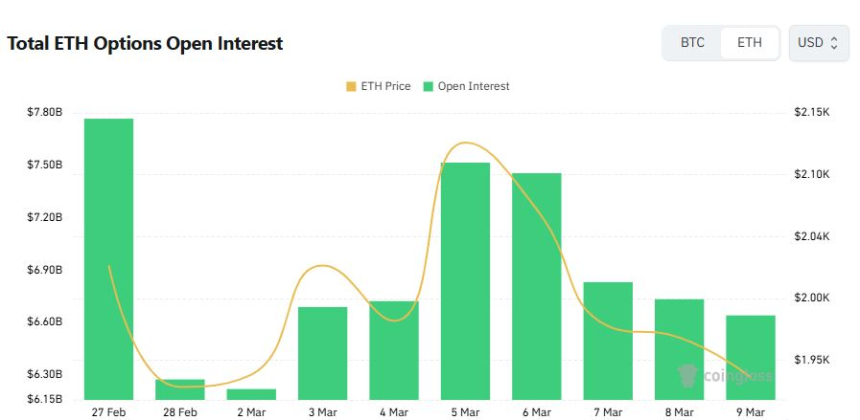Click the up-down arrows beside USD
The height and width of the screenshot is (420, 860).
(x=834, y=43)
